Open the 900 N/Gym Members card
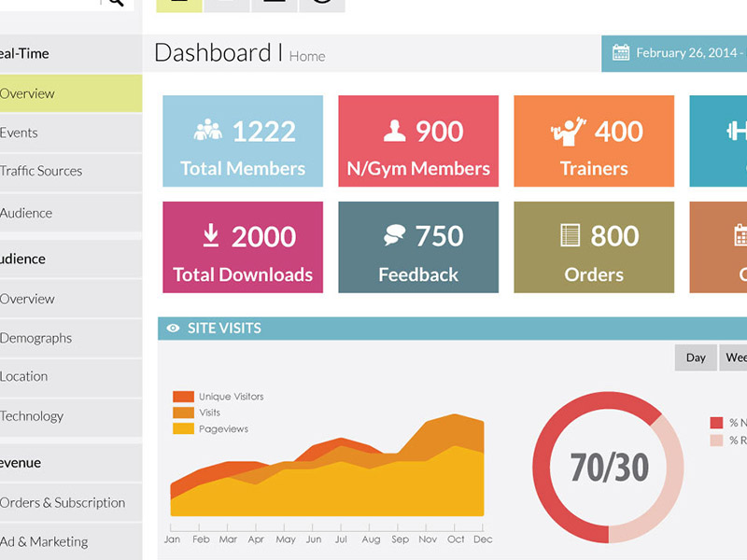The height and width of the screenshot is (560, 747). coord(418,141)
